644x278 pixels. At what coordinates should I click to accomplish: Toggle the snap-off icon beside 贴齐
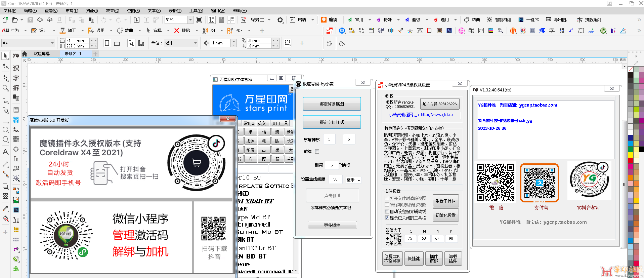pyautogui.click(x=244, y=20)
